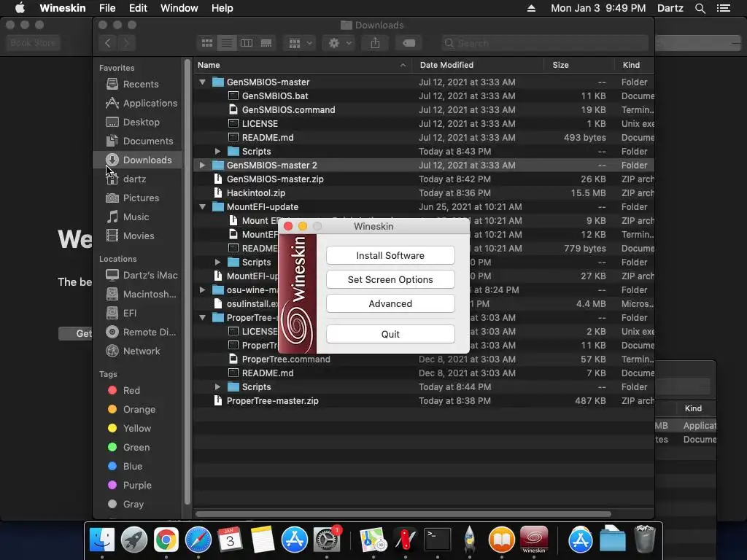Open the group-by dropdown in Finder toolbar
The image size is (747, 560).
tap(300, 43)
